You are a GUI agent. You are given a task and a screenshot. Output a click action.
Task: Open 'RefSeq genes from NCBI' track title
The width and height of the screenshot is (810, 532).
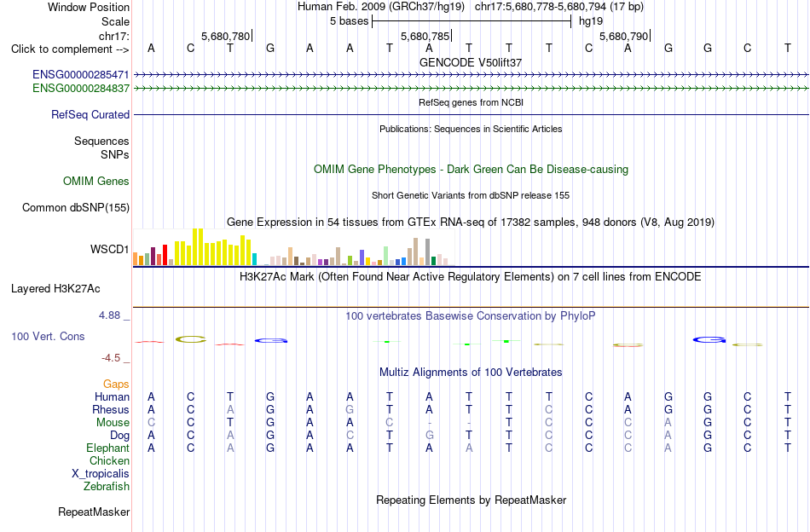click(x=471, y=103)
